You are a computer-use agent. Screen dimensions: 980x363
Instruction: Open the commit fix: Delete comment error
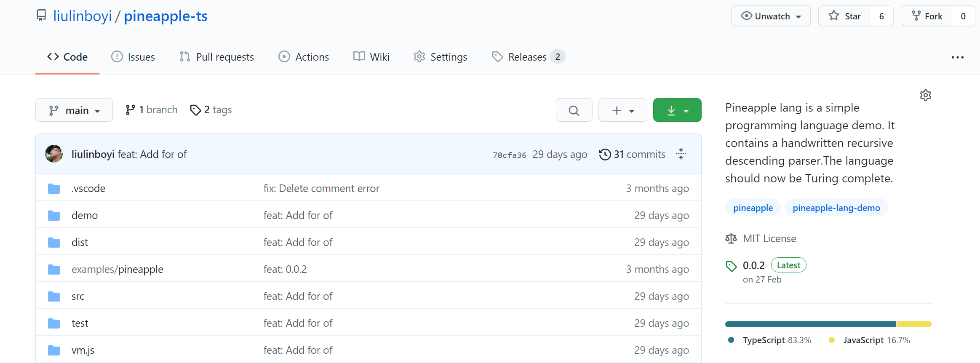(321, 188)
